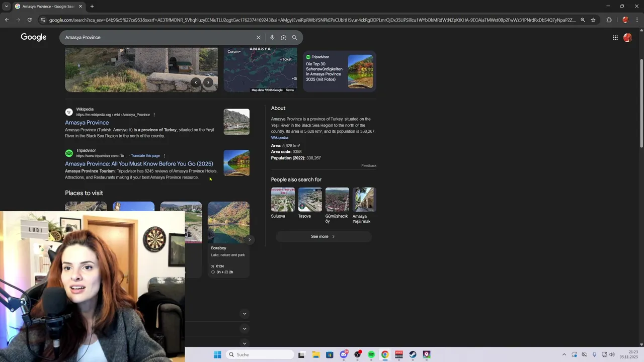Open the Taşova related search
This screenshot has height=362, width=644.
coord(310,203)
